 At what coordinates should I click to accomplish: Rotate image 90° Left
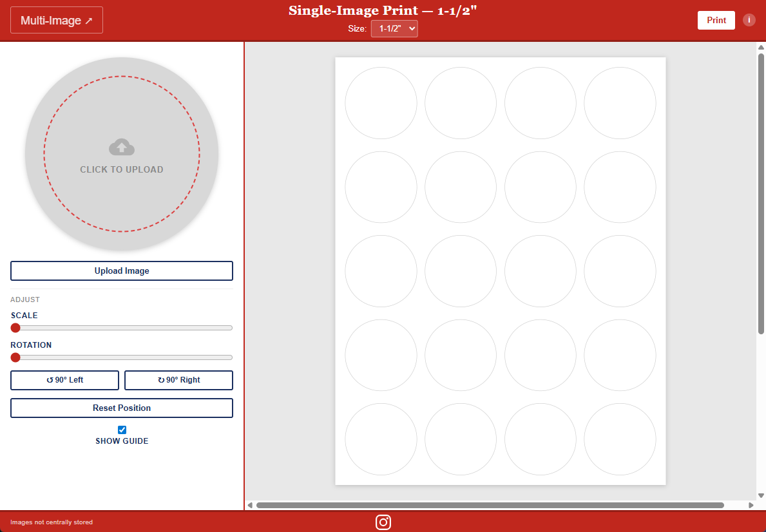coord(64,380)
